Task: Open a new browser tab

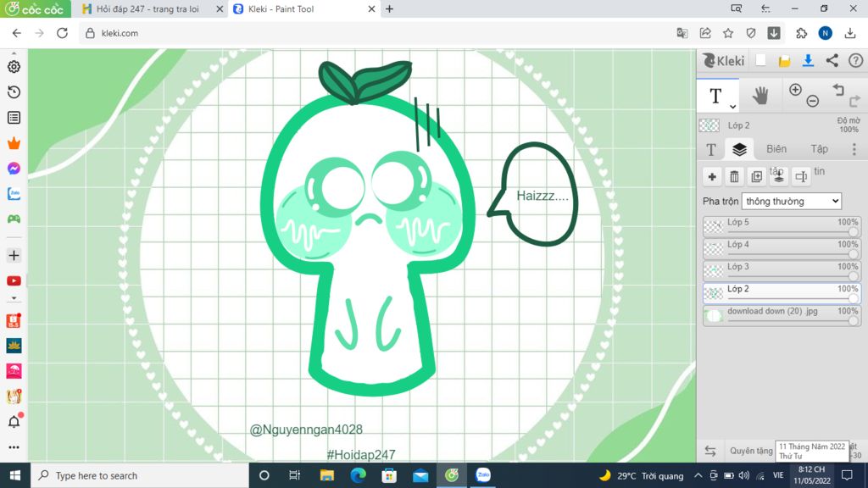Action: 390,8
